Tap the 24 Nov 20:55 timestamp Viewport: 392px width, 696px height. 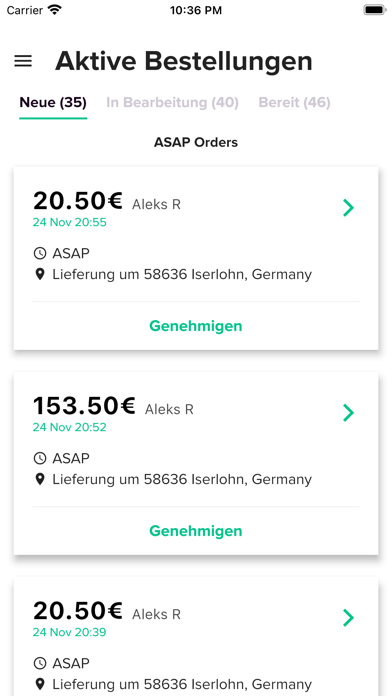(70, 222)
